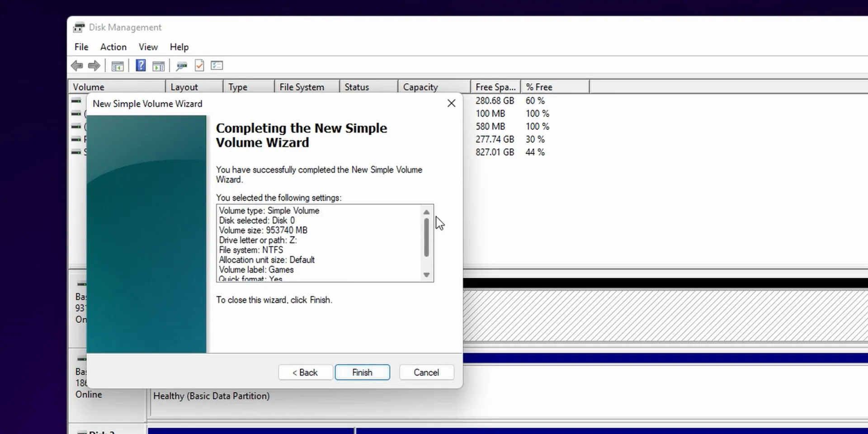Cancel the New Simple Volume Wizard
The width and height of the screenshot is (868, 434).
pyautogui.click(x=426, y=373)
